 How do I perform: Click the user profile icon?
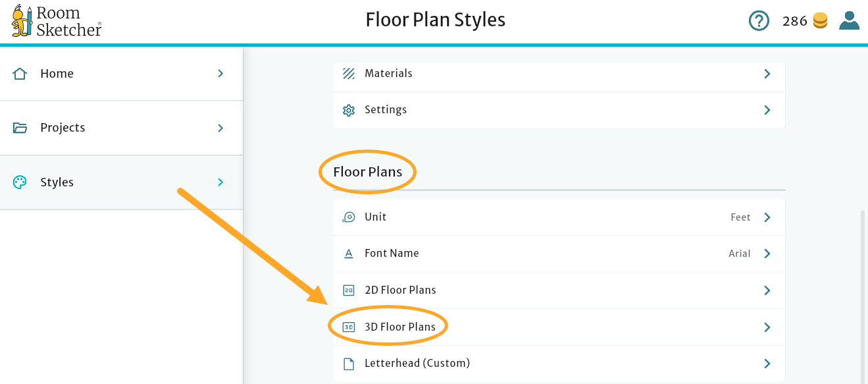(x=849, y=20)
